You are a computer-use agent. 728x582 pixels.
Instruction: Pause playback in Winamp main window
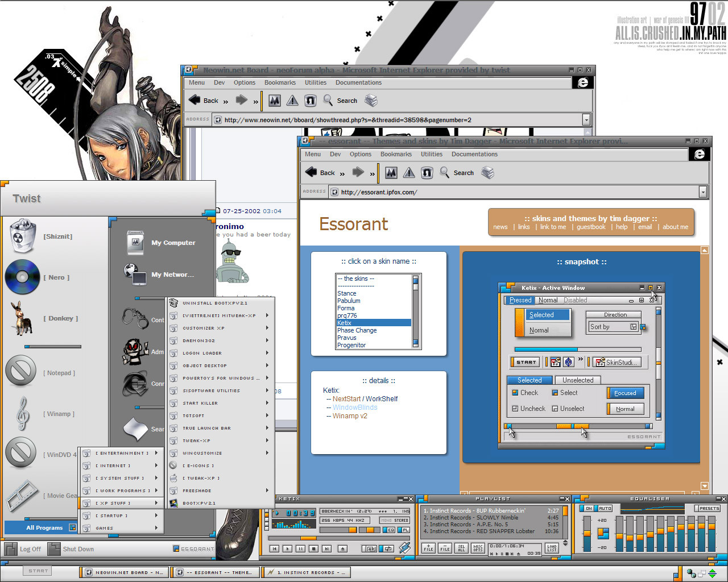click(300, 548)
